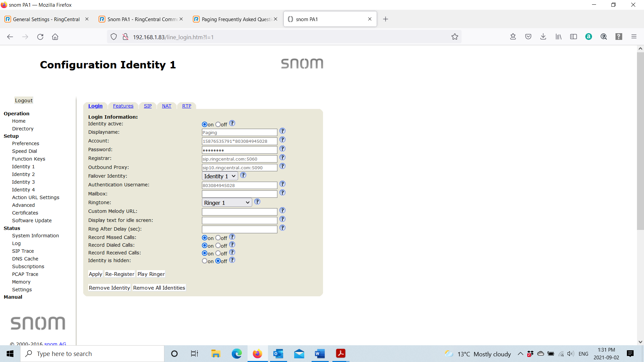Open Adobe Acrobat from taskbar
This screenshot has width=644, height=362.
click(x=341, y=354)
